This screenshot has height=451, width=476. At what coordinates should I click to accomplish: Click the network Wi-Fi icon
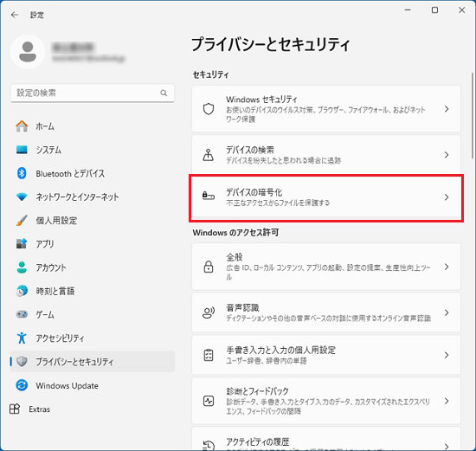[22, 197]
